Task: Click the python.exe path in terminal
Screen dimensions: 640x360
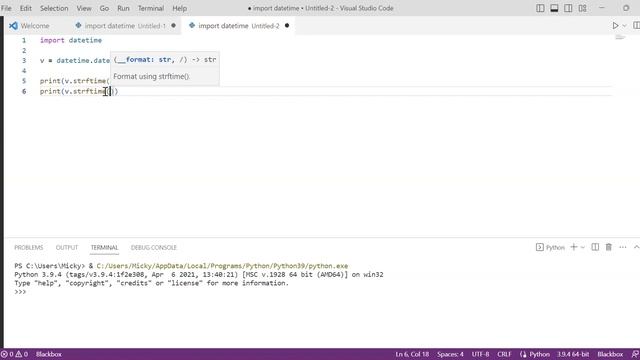Action: (222, 266)
